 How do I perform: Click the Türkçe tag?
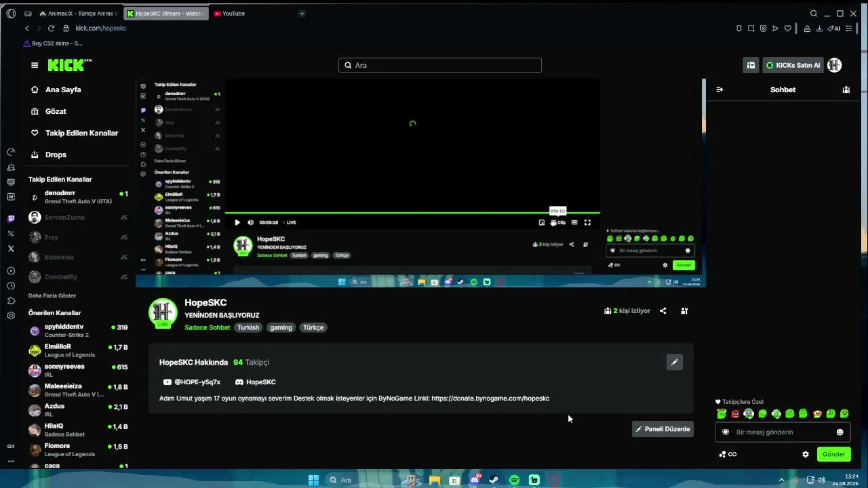313,327
